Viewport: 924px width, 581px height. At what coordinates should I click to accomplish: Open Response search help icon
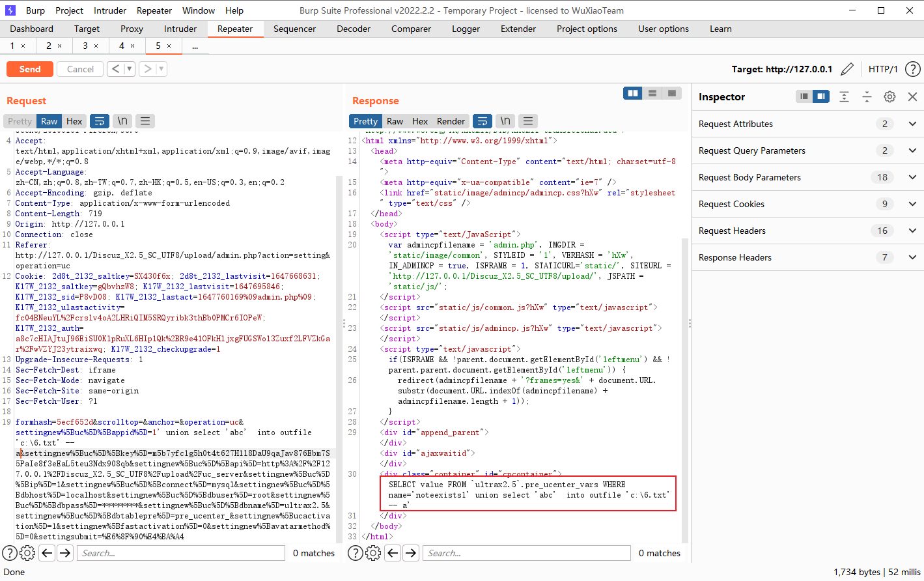[x=356, y=553]
